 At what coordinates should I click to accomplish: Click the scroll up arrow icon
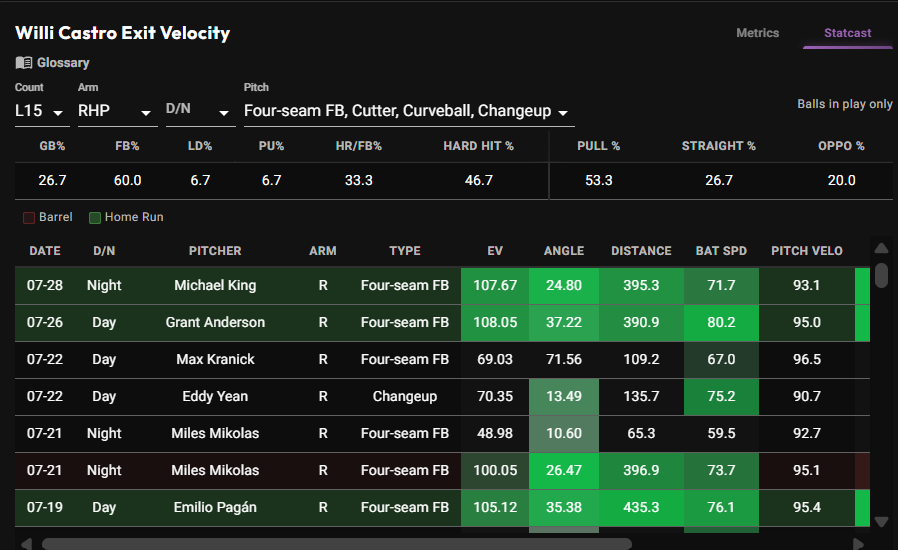(x=881, y=248)
